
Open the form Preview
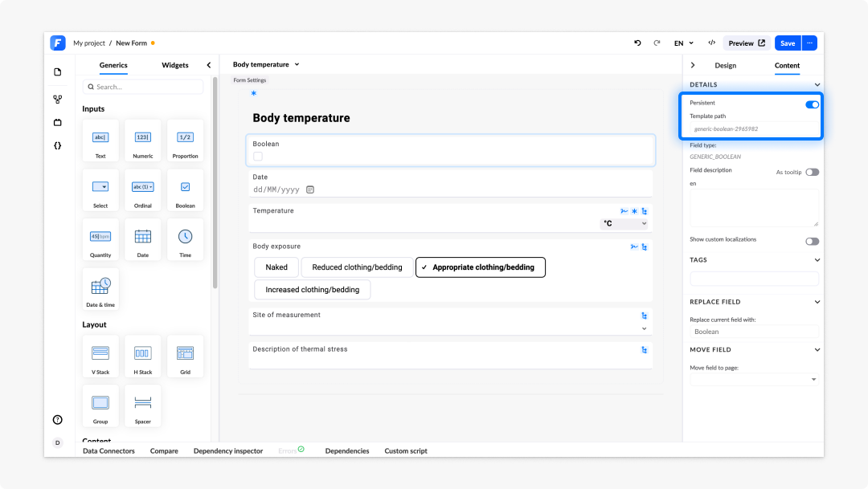click(x=746, y=43)
